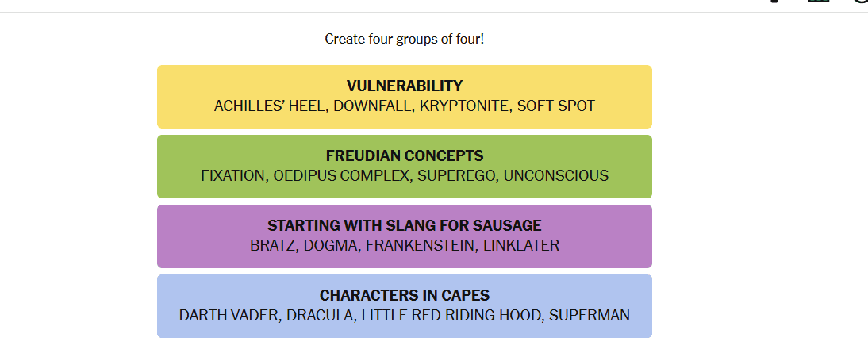The height and width of the screenshot is (353, 868).
Task: Select DARTH VADER in the blue group
Action: (229, 315)
